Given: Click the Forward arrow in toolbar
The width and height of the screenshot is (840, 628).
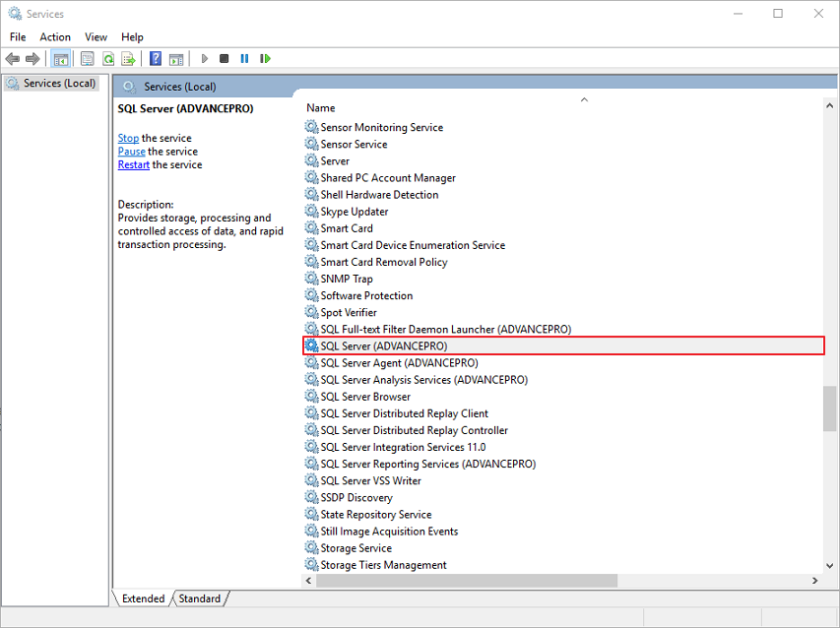Looking at the screenshot, I should click(32, 59).
